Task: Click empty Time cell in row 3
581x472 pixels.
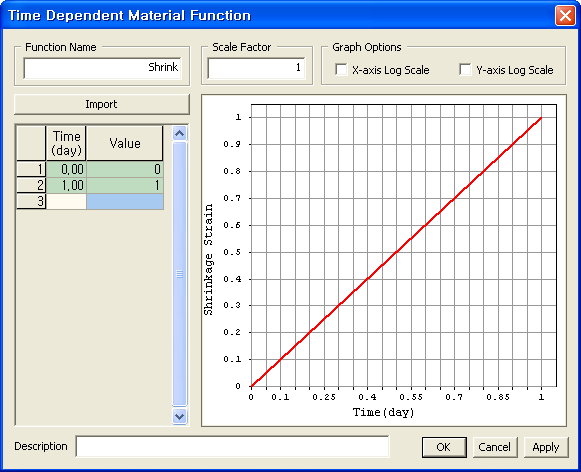Action: [x=66, y=201]
